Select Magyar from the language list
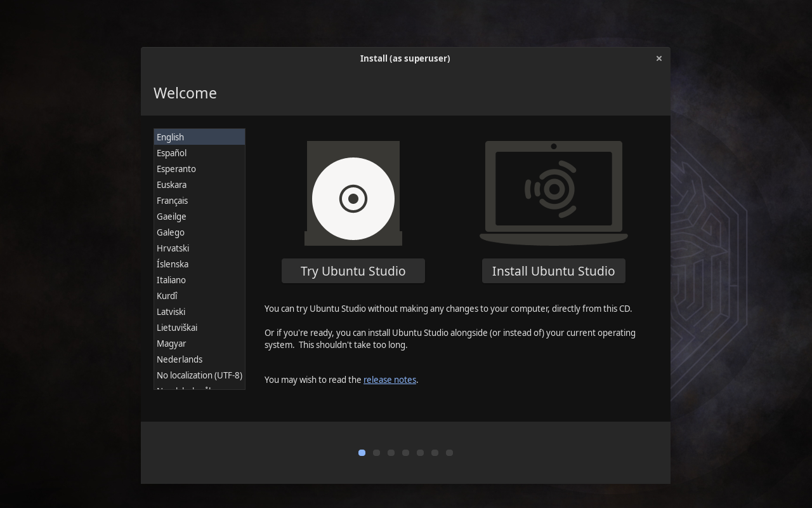This screenshot has width=812, height=508. click(x=171, y=344)
